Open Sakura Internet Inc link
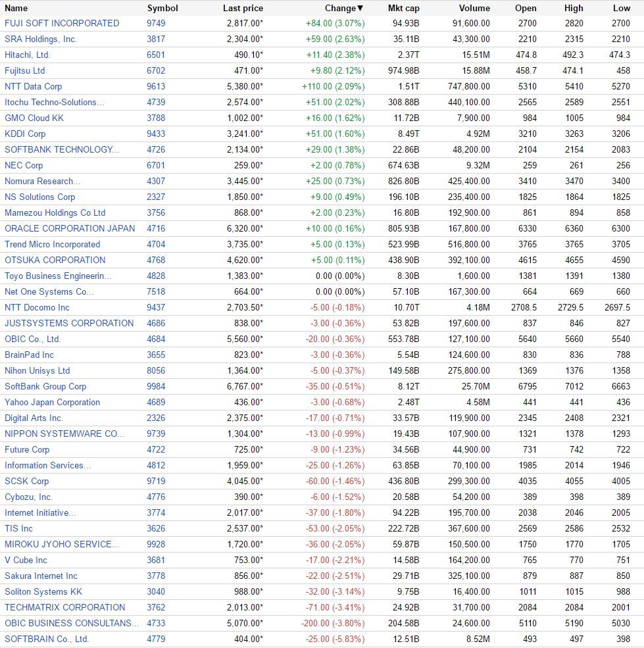 pyautogui.click(x=41, y=576)
